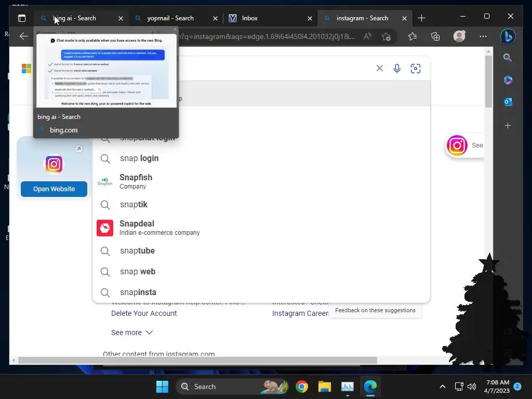Select the instagram - Search tab
The height and width of the screenshot is (399, 532).
click(x=365, y=18)
